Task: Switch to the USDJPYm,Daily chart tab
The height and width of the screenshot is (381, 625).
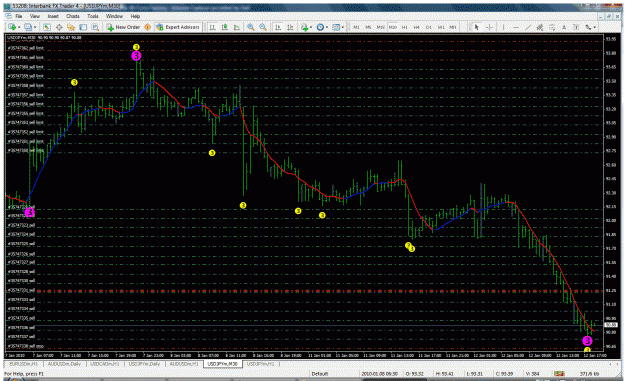Action: coord(144,364)
